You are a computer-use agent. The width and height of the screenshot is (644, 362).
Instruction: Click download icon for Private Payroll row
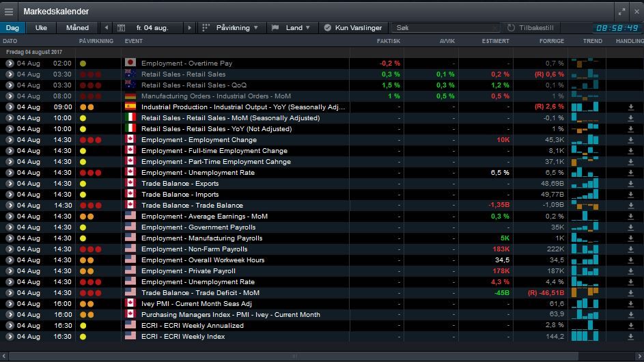click(x=631, y=271)
